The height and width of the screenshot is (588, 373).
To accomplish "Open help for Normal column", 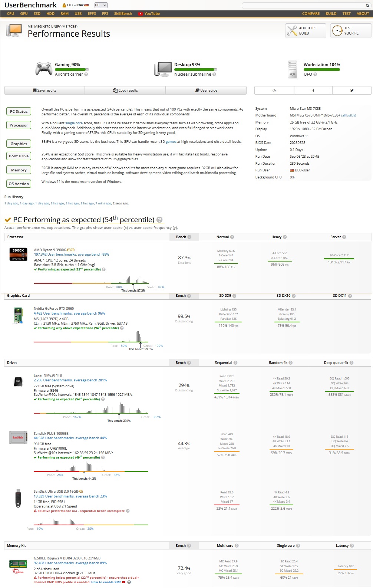I will pyautogui.click(x=232, y=237).
